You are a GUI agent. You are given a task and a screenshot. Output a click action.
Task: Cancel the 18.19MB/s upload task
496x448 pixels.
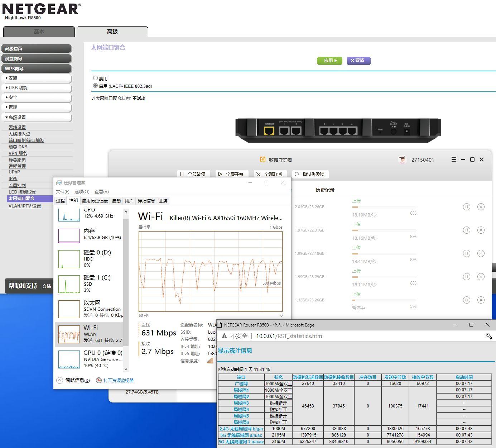coord(481,207)
